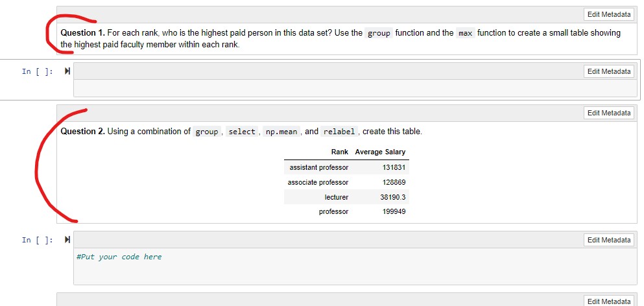This screenshot has width=644, height=306.
Task: Click the 'select' code keyword in Question 2
Action: coord(242,132)
